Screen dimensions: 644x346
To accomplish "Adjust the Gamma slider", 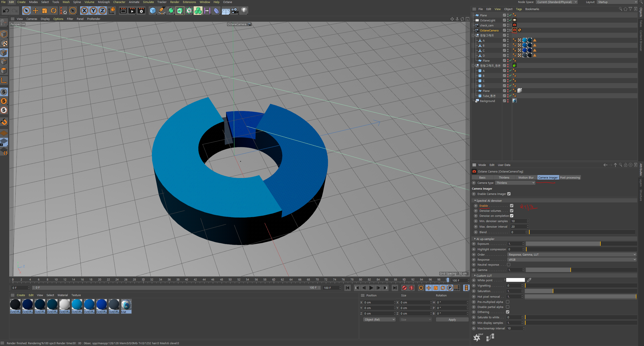I will tap(581, 270).
